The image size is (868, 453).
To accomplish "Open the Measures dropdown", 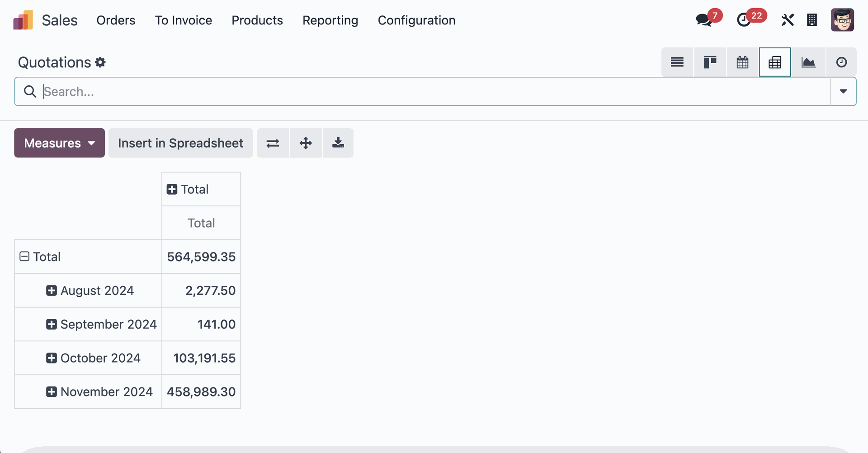I will pyautogui.click(x=59, y=143).
